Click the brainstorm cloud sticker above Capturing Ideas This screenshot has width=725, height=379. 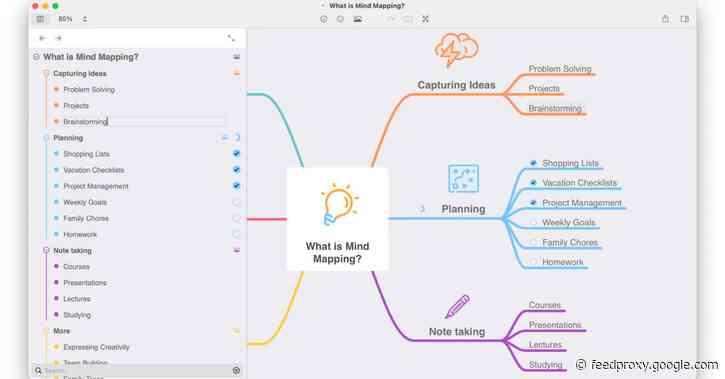coord(456,50)
